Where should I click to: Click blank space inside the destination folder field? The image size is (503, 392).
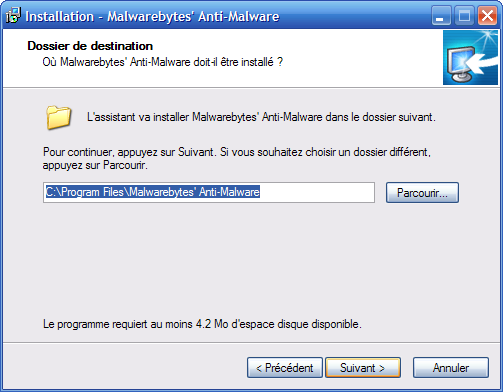coord(317,192)
